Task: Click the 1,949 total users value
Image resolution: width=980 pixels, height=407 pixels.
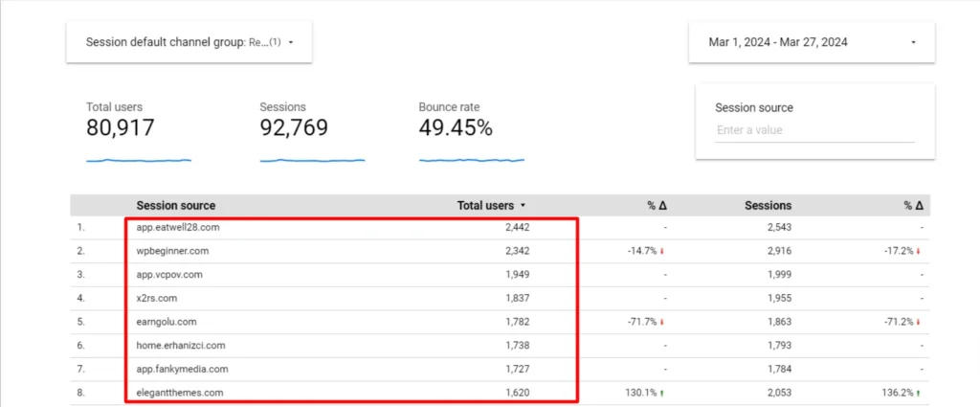Action: 518,275
